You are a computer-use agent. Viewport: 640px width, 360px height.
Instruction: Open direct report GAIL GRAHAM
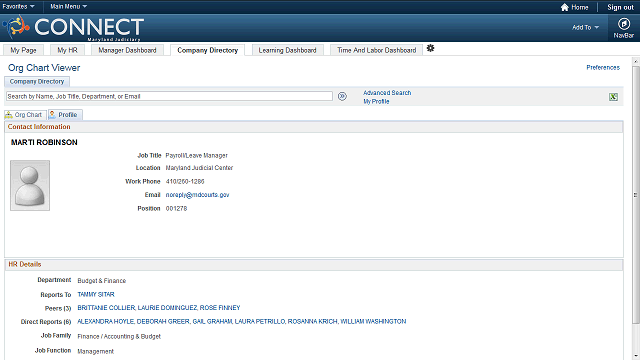[x=212, y=322]
